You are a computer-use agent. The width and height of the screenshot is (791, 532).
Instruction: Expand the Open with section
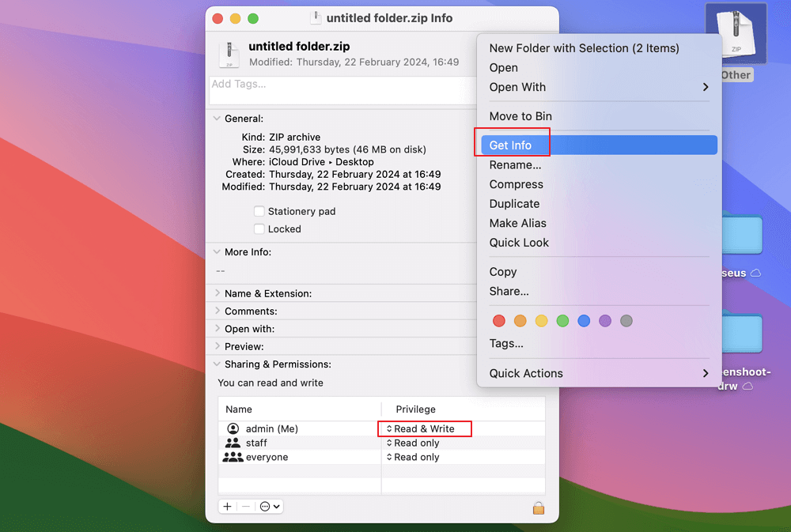click(x=217, y=328)
